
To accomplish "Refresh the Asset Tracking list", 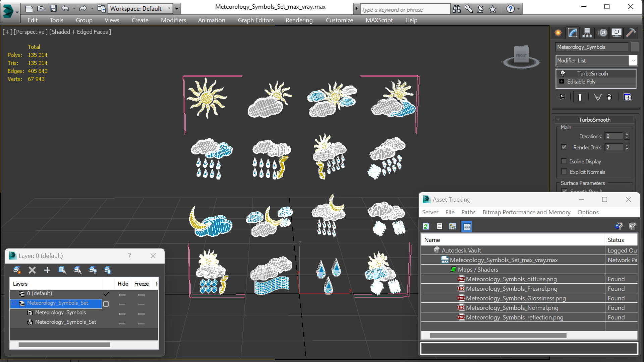I will pyautogui.click(x=426, y=226).
